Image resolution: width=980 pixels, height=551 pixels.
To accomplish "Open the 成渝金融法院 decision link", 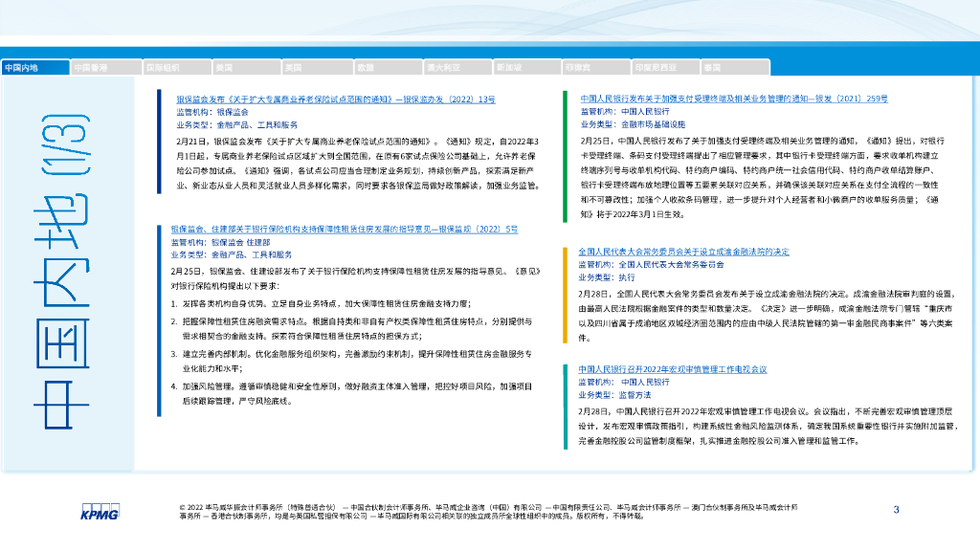I will [x=683, y=252].
